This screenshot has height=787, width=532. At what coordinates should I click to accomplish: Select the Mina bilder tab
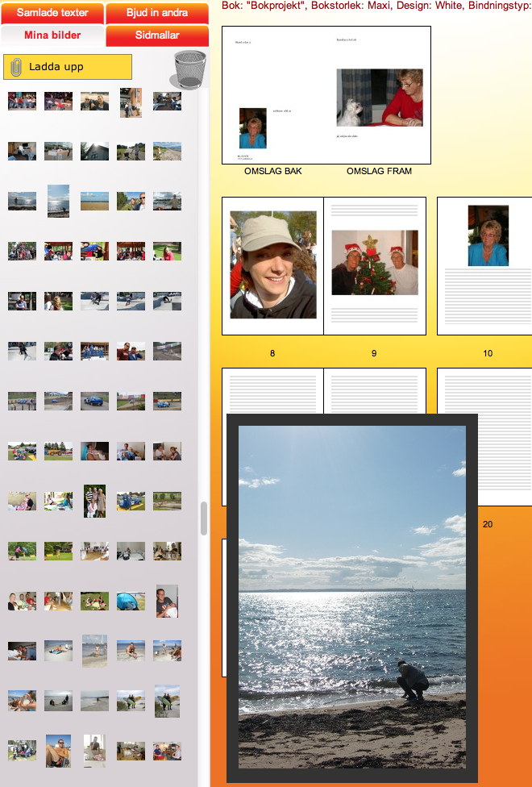click(52, 35)
